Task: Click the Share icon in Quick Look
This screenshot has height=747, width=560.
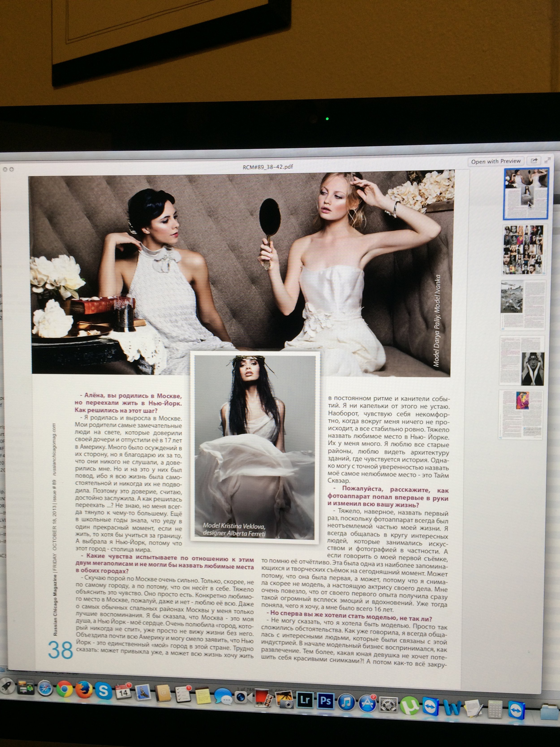Action: point(534,161)
